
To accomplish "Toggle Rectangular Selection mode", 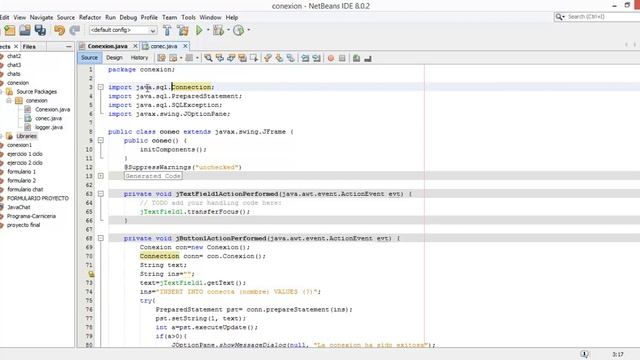I will point(254,58).
